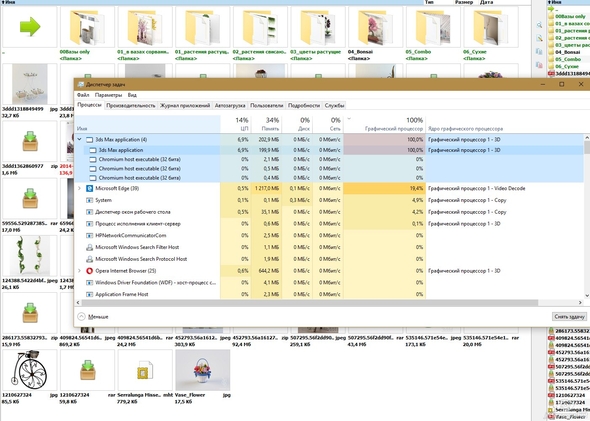Viewport: 590px width, 421px height.
Task: Click the magnifier icon in the side toolbar
Action: 539,25
